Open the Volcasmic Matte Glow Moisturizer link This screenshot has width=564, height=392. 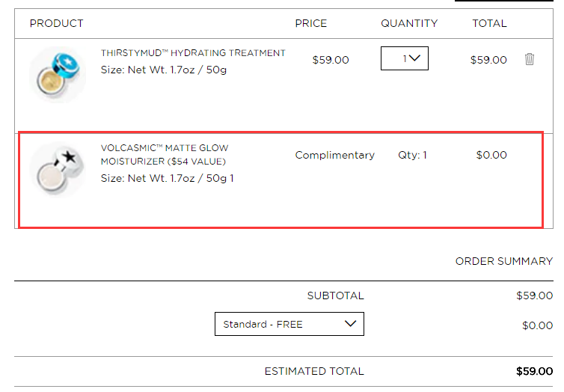click(x=165, y=155)
